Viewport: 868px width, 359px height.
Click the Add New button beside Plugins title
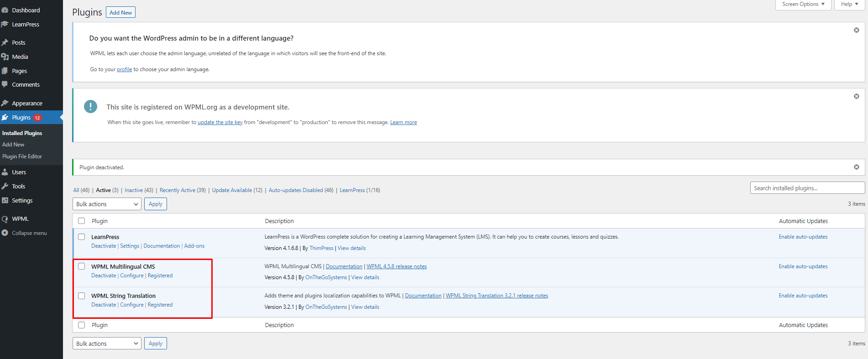(120, 12)
